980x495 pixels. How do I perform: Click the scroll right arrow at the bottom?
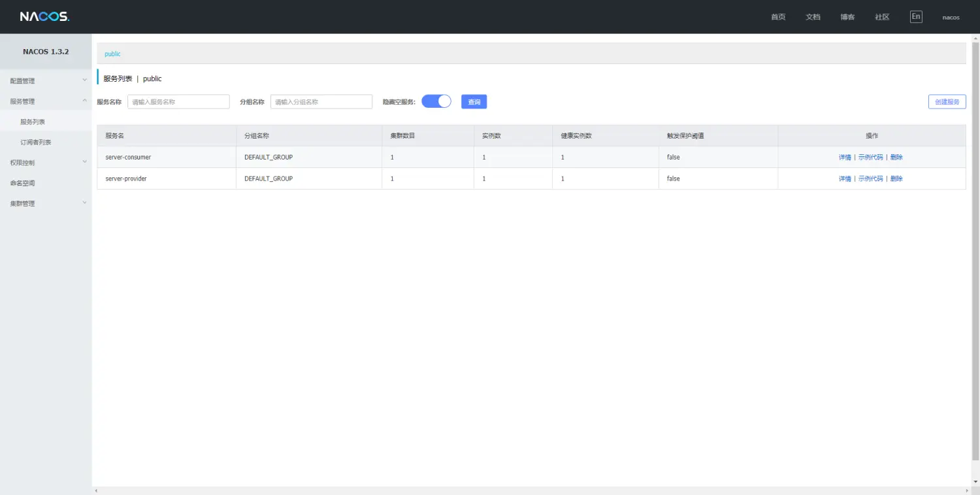pyautogui.click(x=968, y=490)
